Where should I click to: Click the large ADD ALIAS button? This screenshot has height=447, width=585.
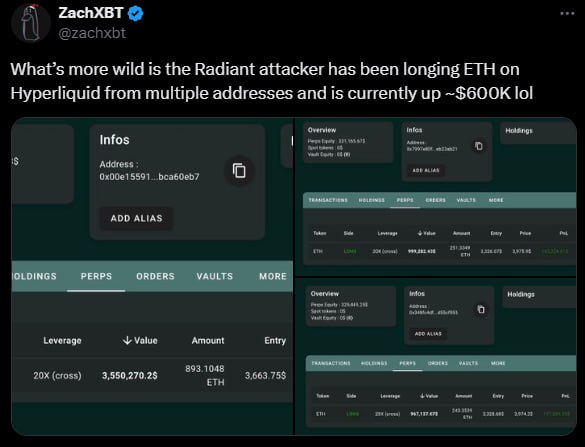point(136,218)
